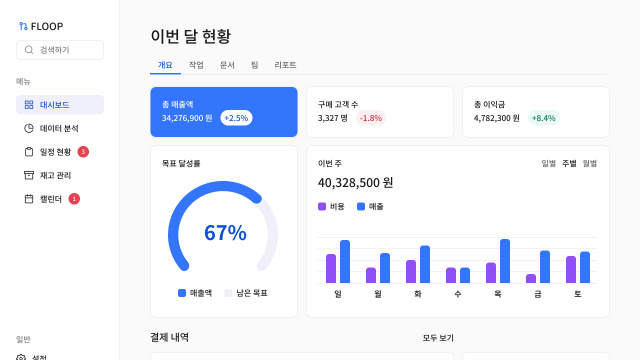This screenshot has height=360, width=640.
Task: Click the 67% goal gauge value
Action: [x=225, y=233]
